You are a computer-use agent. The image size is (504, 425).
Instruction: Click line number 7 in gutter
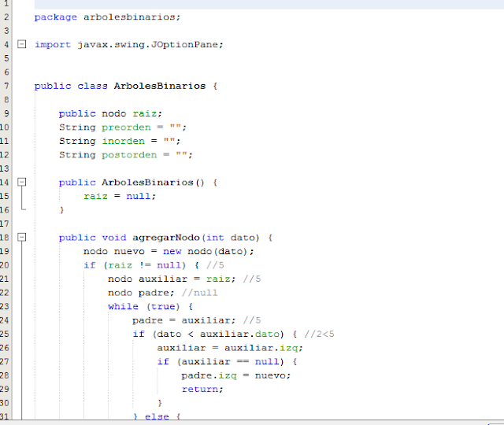(6, 86)
